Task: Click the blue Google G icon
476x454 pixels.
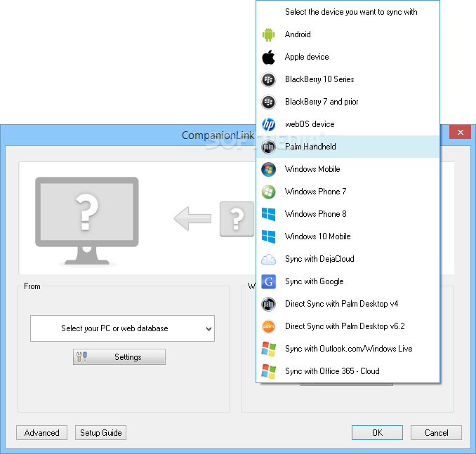Action: 268,281
